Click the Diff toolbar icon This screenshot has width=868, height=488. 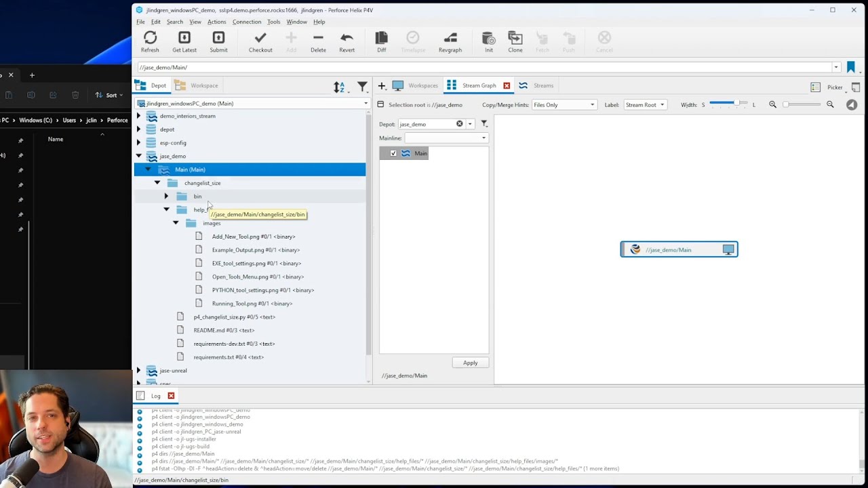pyautogui.click(x=381, y=42)
